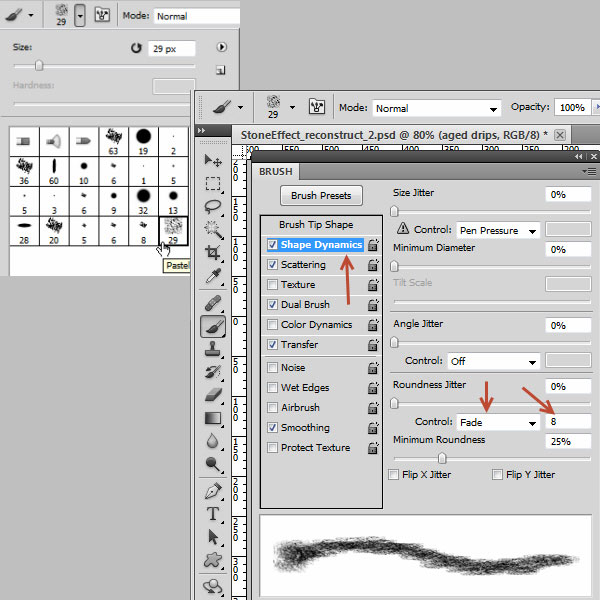The height and width of the screenshot is (600, 600).
Task: Create new preset from this brush icon
Action: 221,70
